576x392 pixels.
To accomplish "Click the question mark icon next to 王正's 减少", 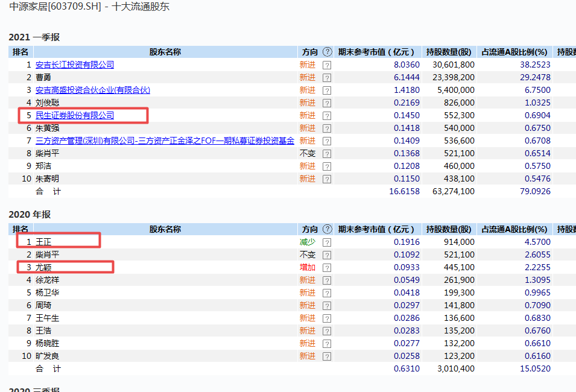I will [x=327, y=242].
